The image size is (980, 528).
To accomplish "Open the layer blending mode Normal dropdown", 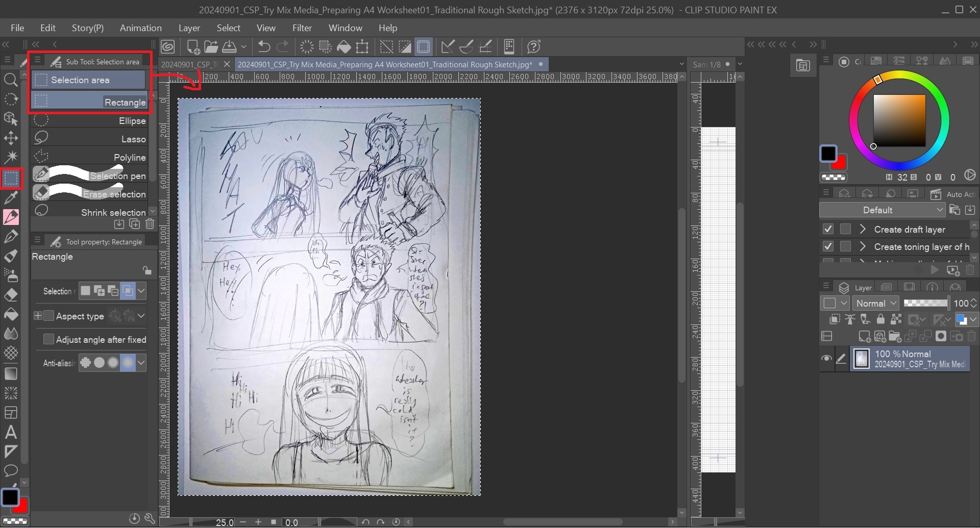I will [x=876, y=304].
